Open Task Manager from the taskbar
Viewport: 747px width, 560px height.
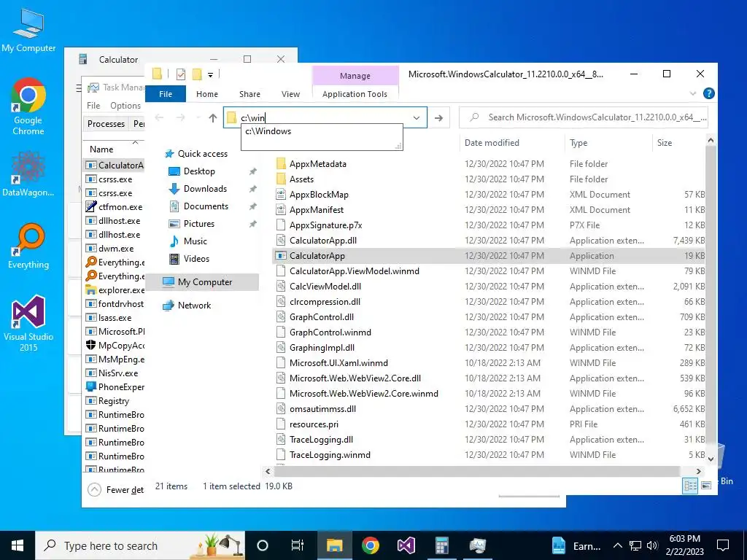(x=477, y=545)
